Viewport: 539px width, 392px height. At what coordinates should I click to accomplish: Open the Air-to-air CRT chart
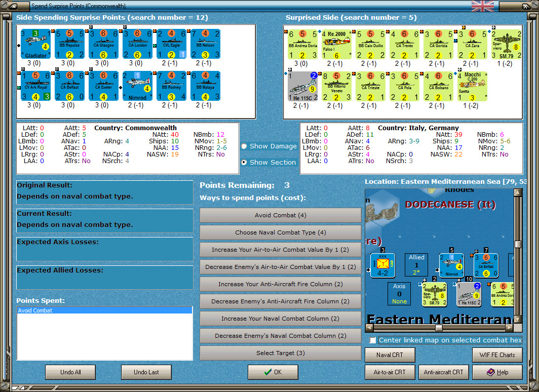(390, 372)
